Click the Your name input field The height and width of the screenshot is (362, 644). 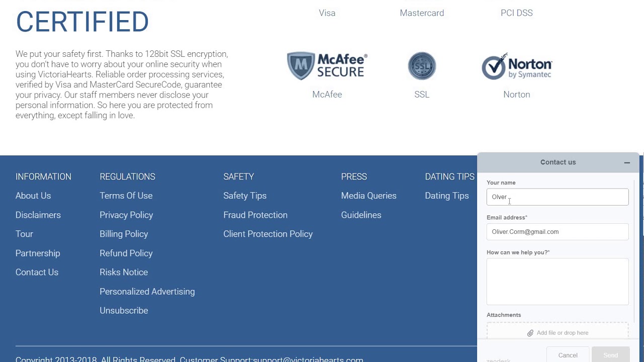pyautogui.click(x=557, y=197)
